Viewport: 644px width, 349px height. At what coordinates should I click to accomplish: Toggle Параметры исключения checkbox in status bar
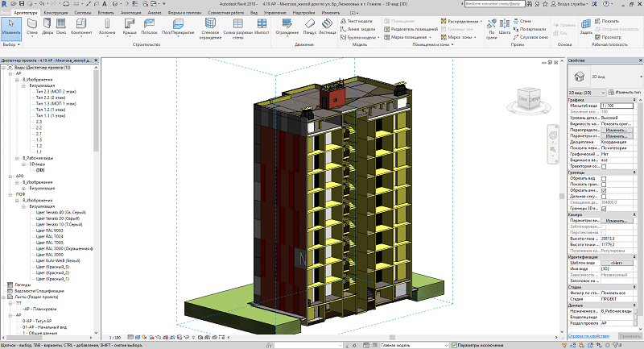454,345
